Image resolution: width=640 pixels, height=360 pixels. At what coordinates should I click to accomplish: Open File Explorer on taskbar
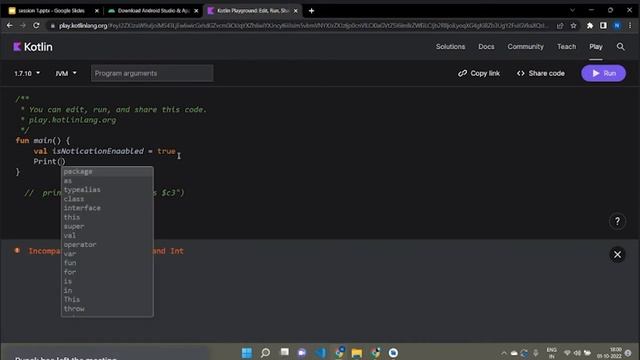coord(356,353)
